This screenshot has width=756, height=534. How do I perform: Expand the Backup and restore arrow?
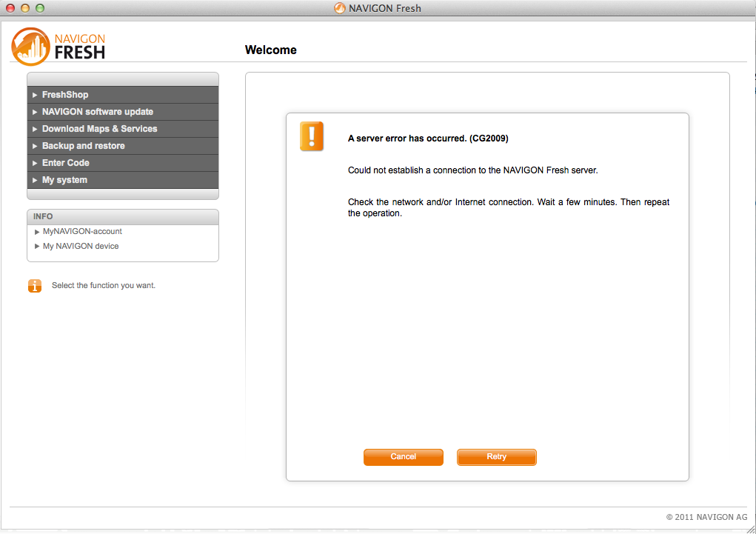click(35, 146)
